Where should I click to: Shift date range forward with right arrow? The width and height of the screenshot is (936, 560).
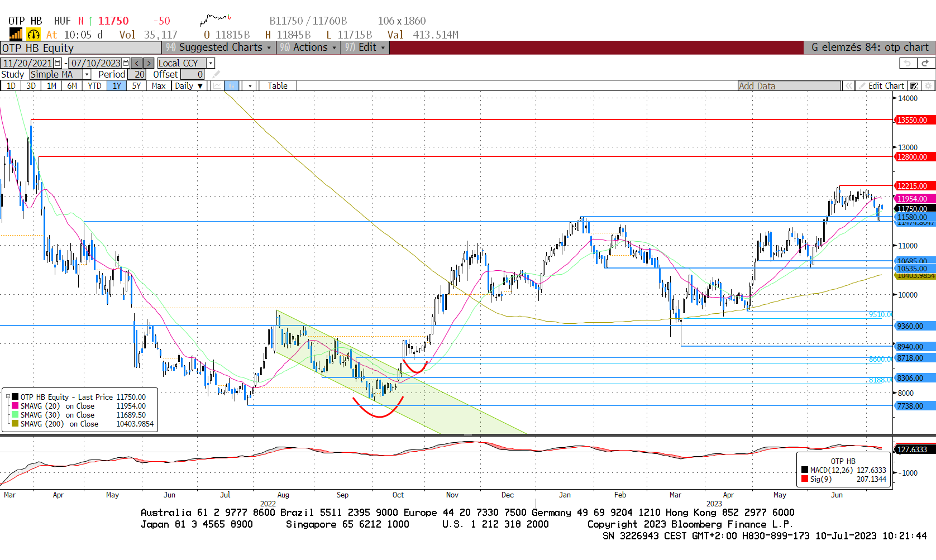click(149, 63)
